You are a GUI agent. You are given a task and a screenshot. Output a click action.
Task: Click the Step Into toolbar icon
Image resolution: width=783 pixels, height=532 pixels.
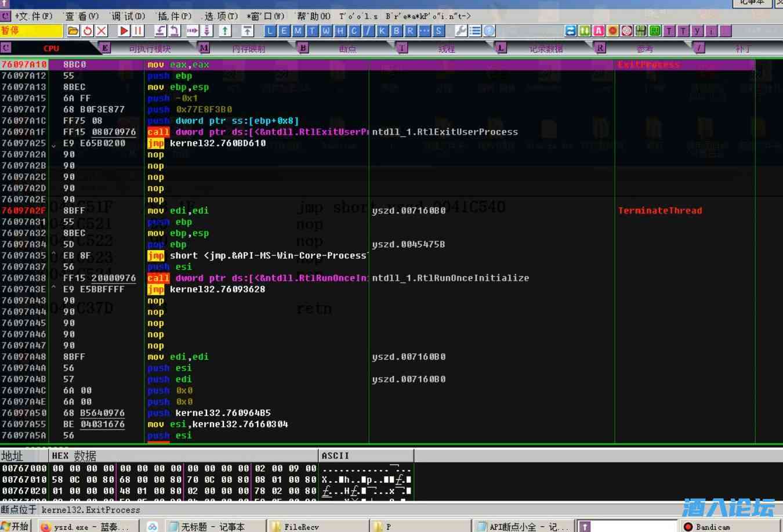point(160,31)
